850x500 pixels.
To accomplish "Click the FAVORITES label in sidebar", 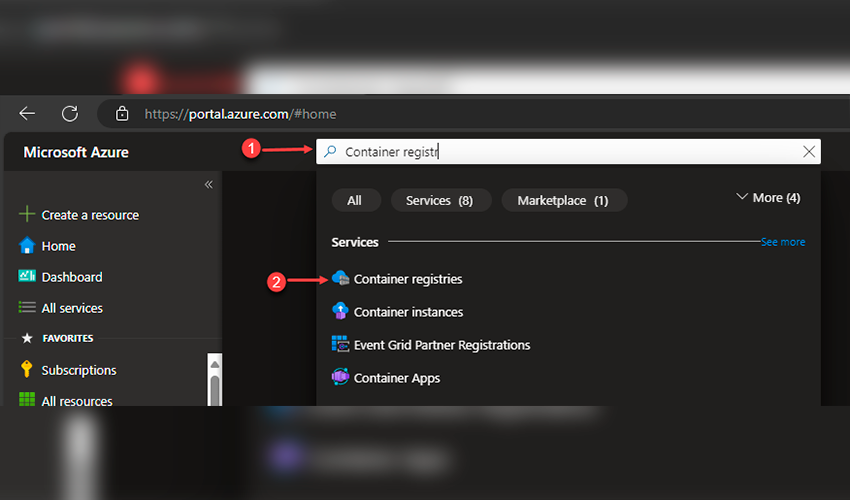I will pyautogui.click(x=68, y=338).
